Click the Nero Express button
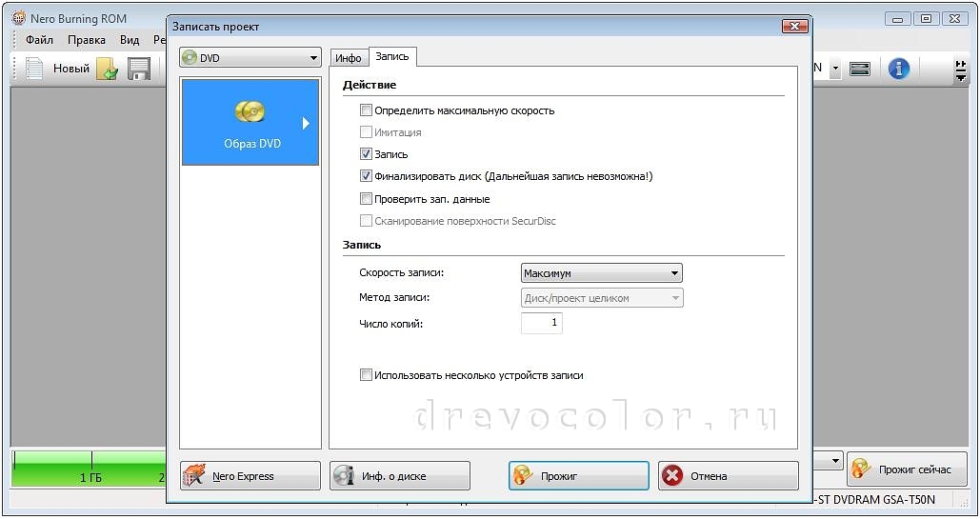This screenshot has height=519, width=980. (x=250, y=476)
